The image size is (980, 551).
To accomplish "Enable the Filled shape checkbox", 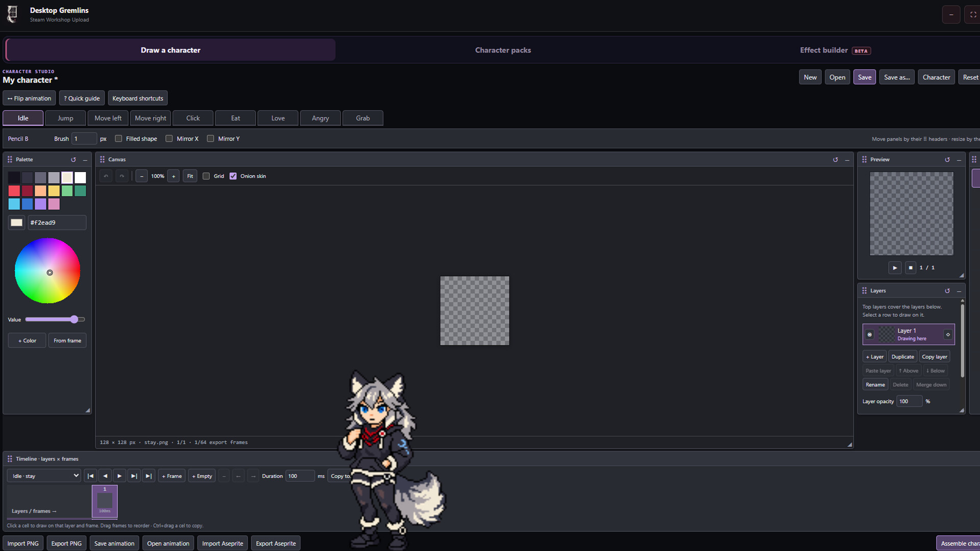I will [x=118, y=139].
